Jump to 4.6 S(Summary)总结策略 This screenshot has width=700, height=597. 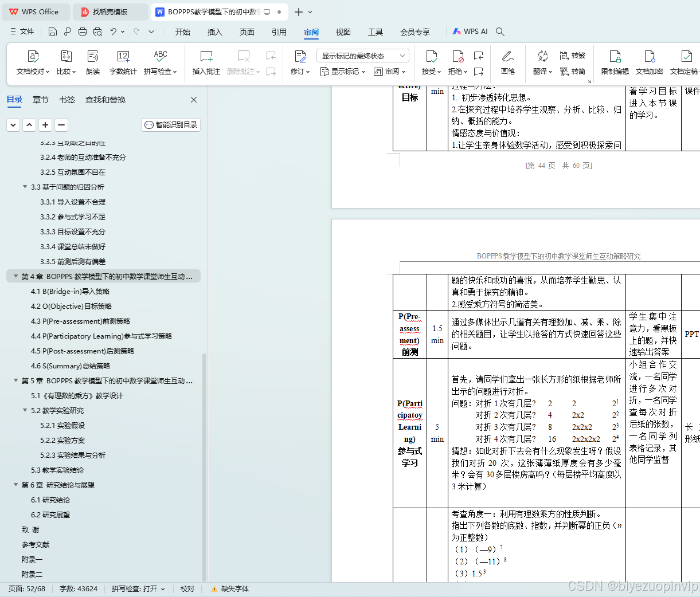(71, 366)
